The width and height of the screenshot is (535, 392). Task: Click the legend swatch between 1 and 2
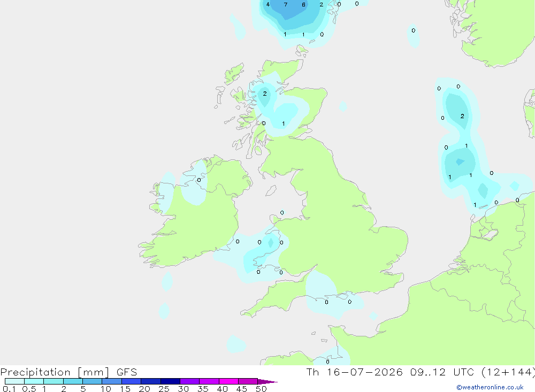(x=53, y=381)
